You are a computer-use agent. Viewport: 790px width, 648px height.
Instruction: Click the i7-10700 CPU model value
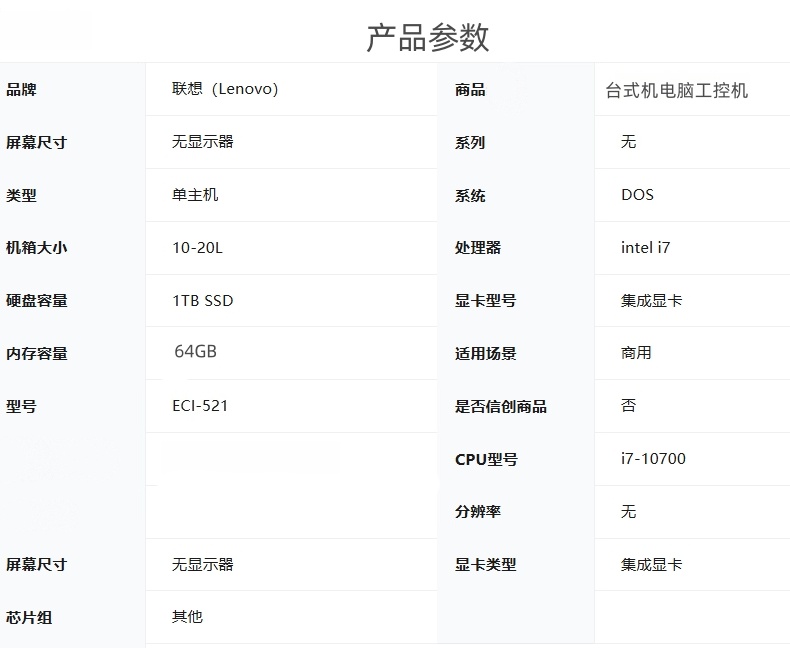(x=653, y=459)
